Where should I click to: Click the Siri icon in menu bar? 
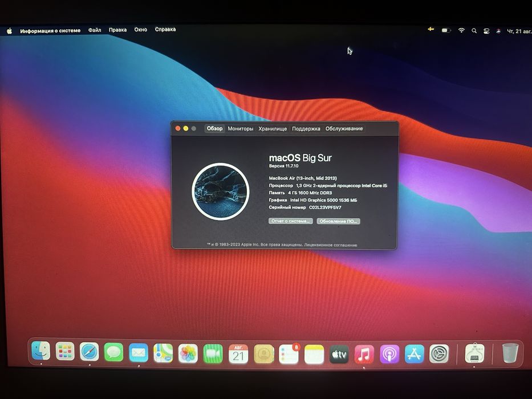click(x=498, y=31)
